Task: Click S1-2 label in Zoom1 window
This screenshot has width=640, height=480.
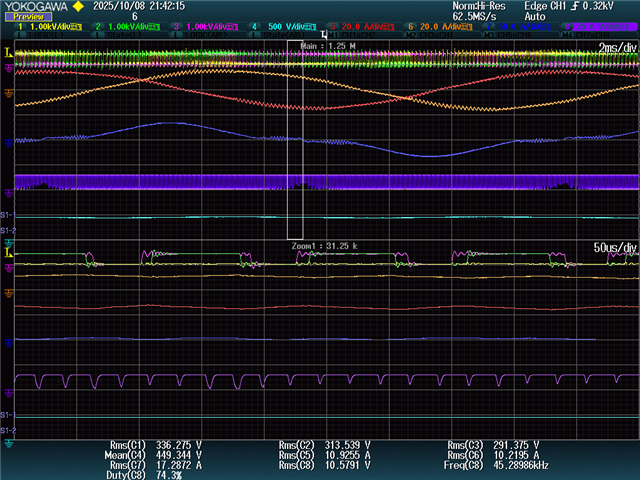Action: coord(8,431)
